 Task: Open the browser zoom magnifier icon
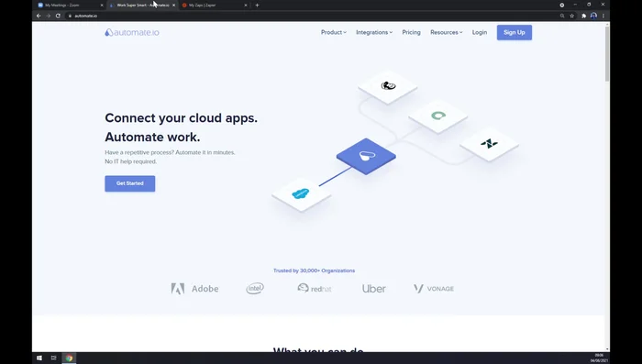point(562,16)
